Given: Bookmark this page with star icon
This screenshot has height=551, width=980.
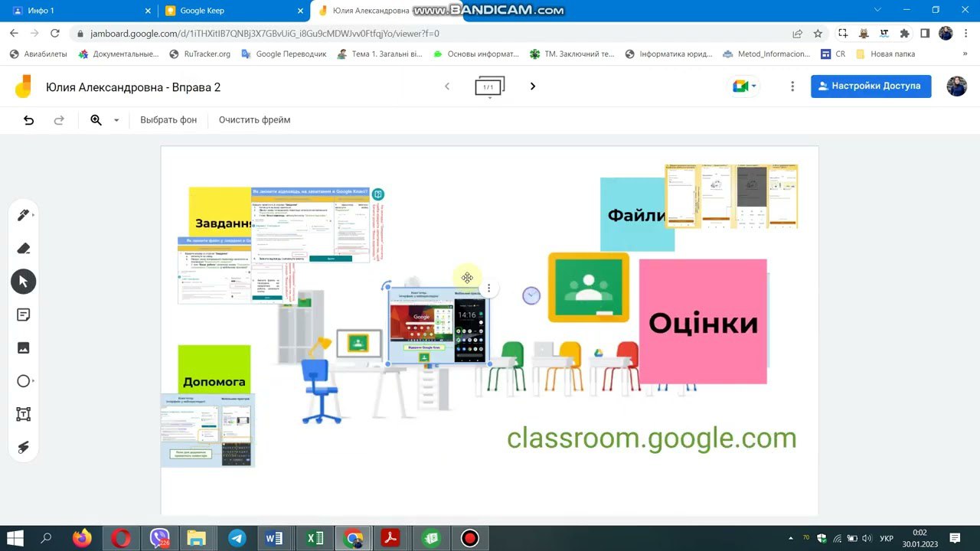Looking at the screenshot, I should tap(818, 33).
